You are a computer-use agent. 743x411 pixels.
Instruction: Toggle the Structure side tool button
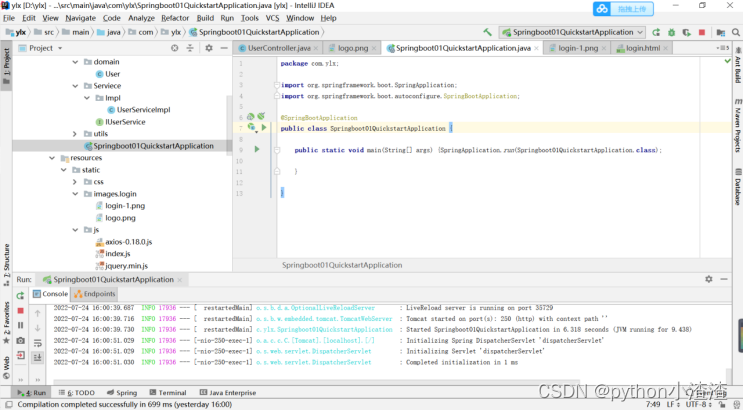pos(6,265)
